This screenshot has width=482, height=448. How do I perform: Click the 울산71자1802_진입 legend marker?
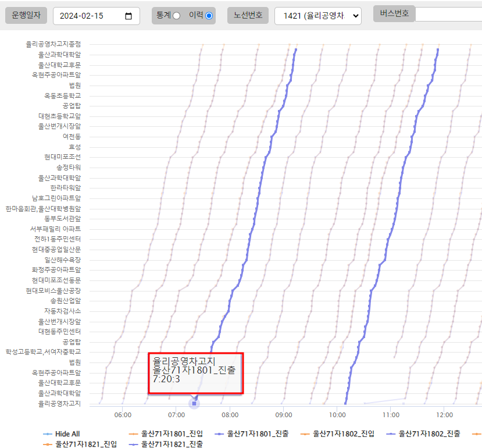click(305, 434)
